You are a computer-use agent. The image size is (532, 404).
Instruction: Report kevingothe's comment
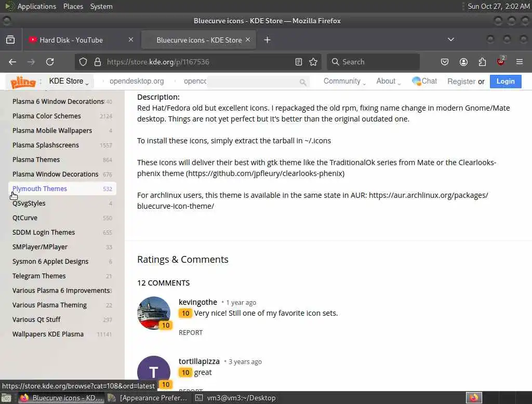click(x=191, y=332)
